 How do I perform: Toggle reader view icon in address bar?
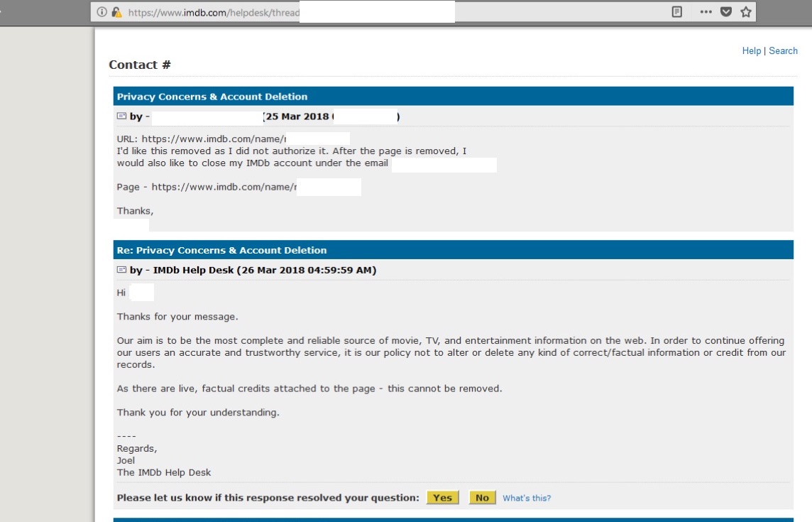[x=677, y=12]
